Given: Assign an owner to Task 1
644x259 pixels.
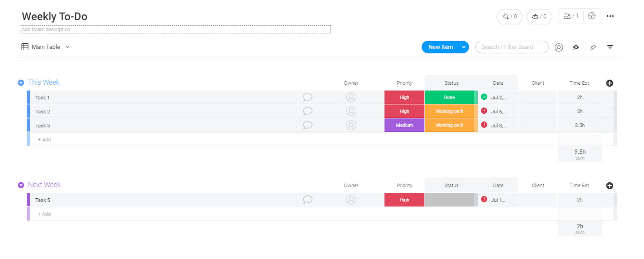Looking at the screenshot, I should 351,97.
